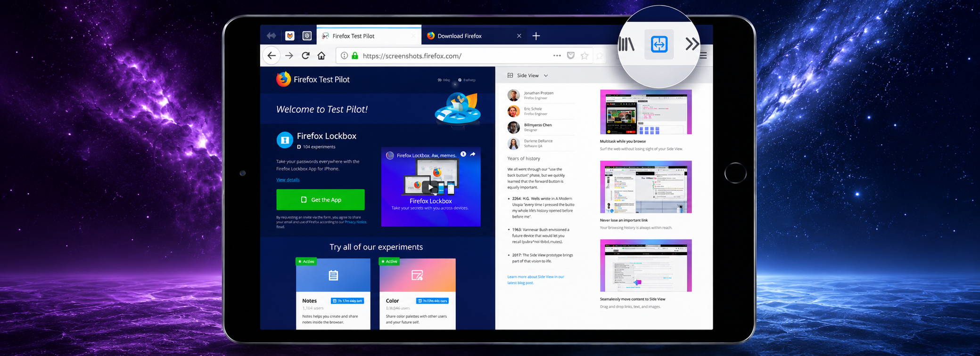Click the Eric Scholz name
Image resolution: width=980 pixels, height=356 pixels.
click(x=533, y=109)
